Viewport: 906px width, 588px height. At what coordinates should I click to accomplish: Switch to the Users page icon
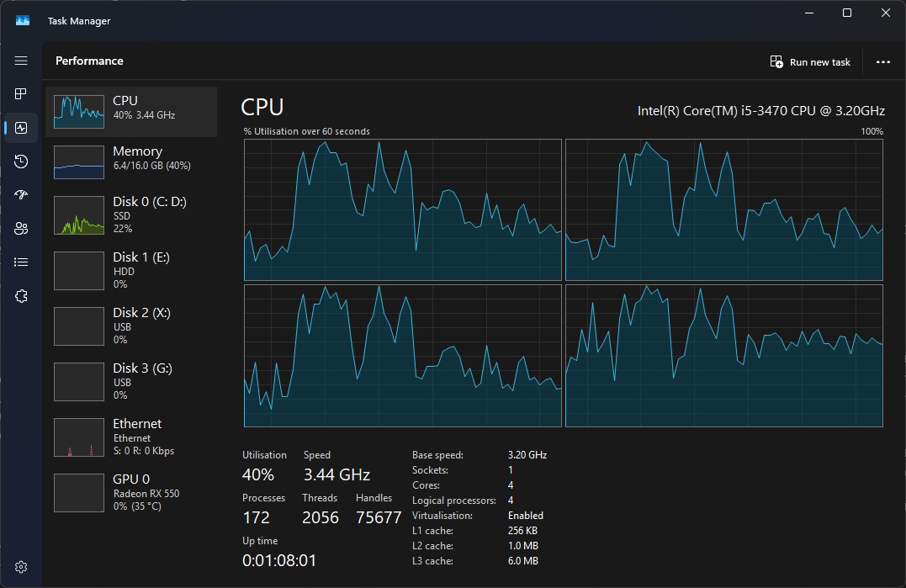pyautogui.click(x=21, y=229)
